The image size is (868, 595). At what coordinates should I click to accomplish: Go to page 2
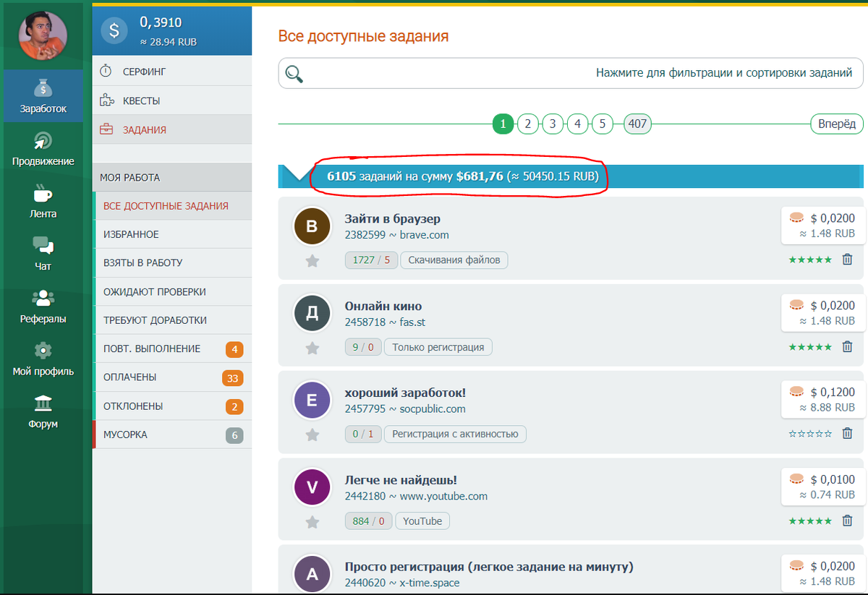[x=528, y=124]
